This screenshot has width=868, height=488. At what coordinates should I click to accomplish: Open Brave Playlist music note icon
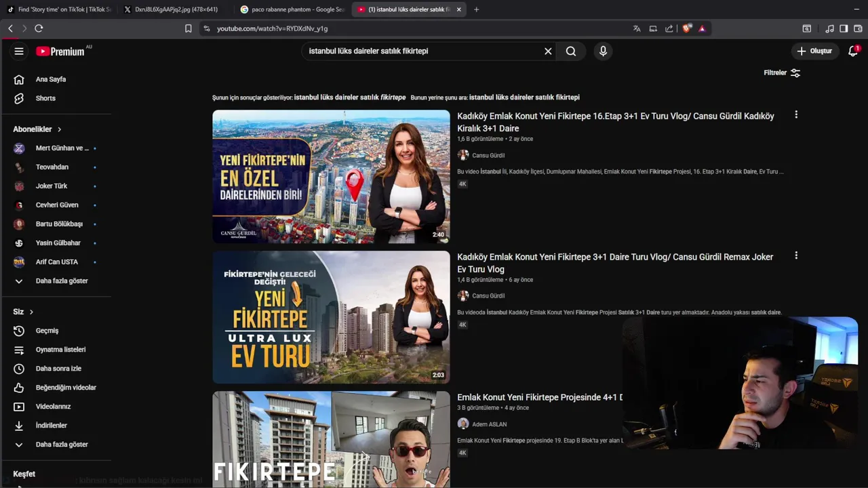[829, 28]
